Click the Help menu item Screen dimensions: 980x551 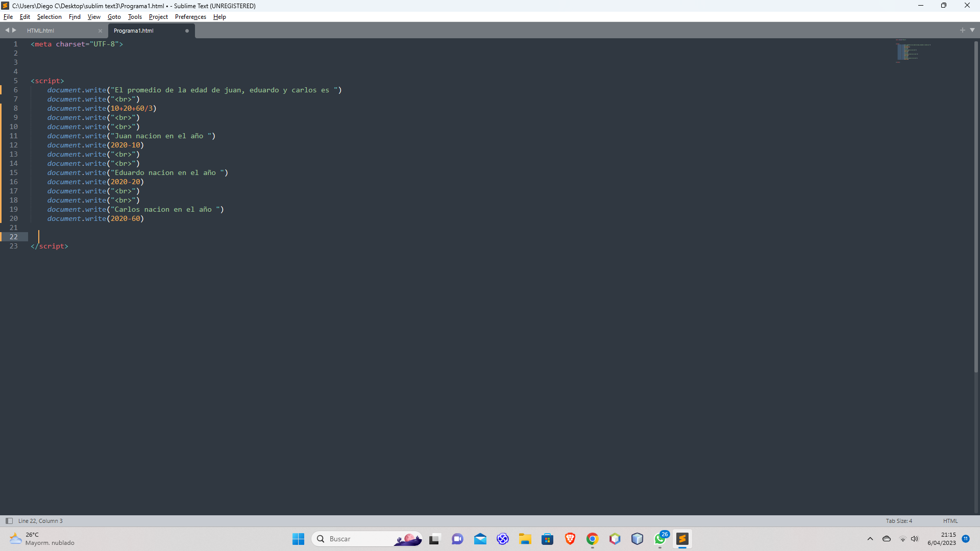coord(220,17)
